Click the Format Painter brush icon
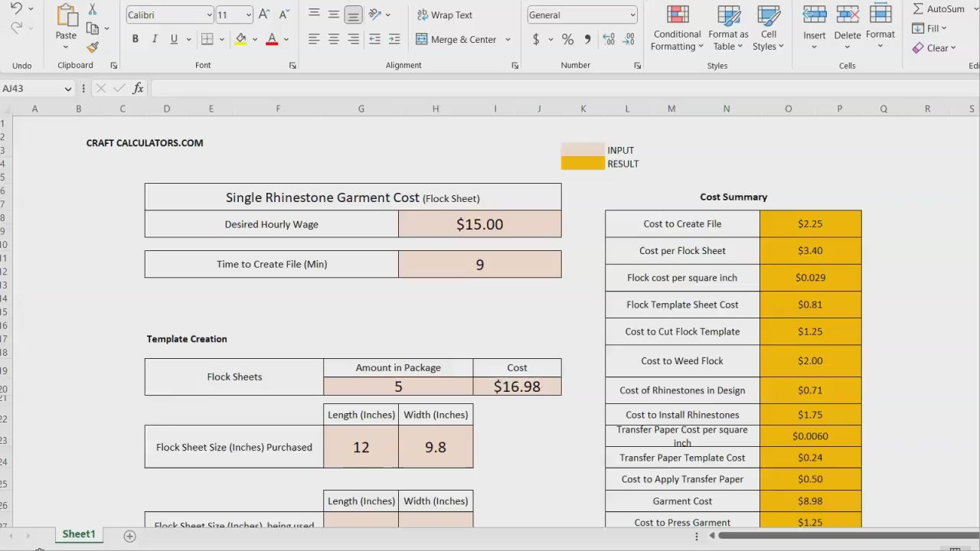The height and width of the screenshot is (551, 980). [x=93, y=47]
